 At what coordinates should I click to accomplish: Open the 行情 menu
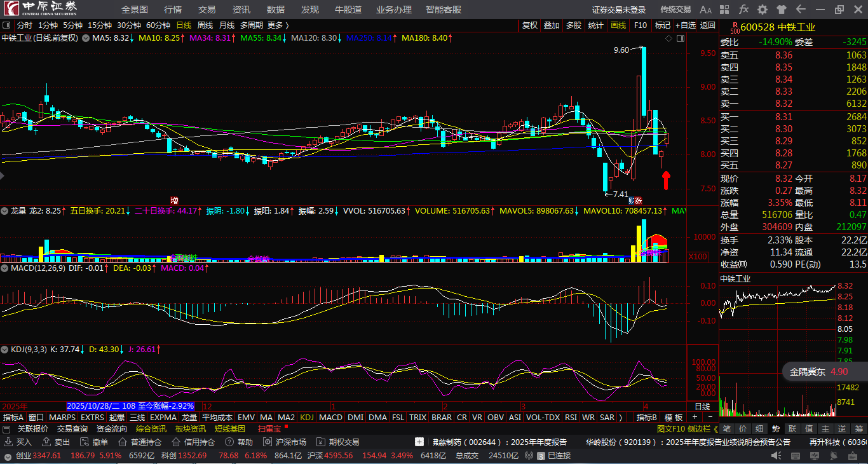(173, 10)
